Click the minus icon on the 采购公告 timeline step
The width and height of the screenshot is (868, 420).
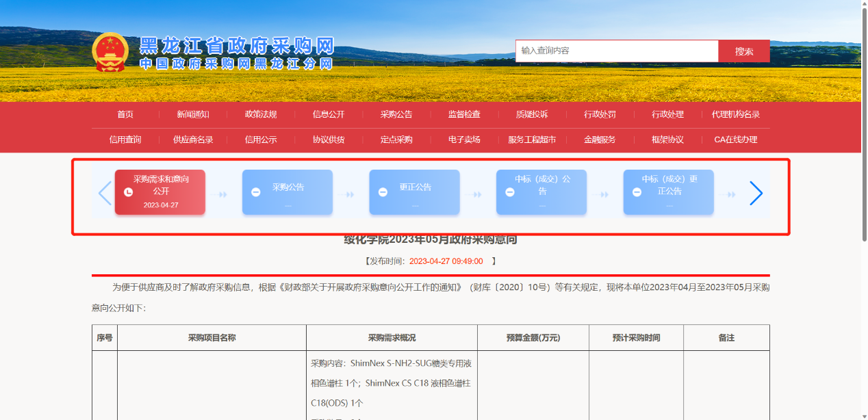click(x=255, y=192)
